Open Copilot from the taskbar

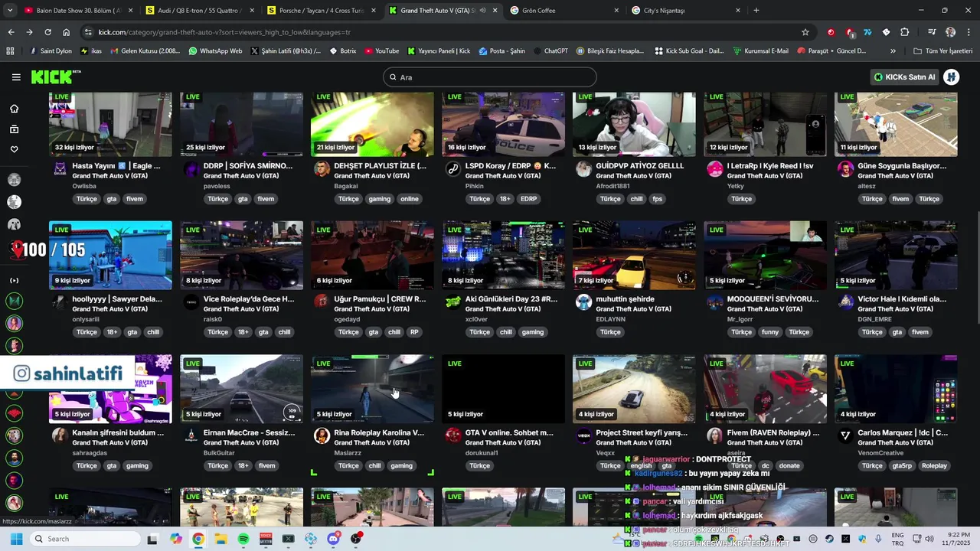(x=176, y=539)
